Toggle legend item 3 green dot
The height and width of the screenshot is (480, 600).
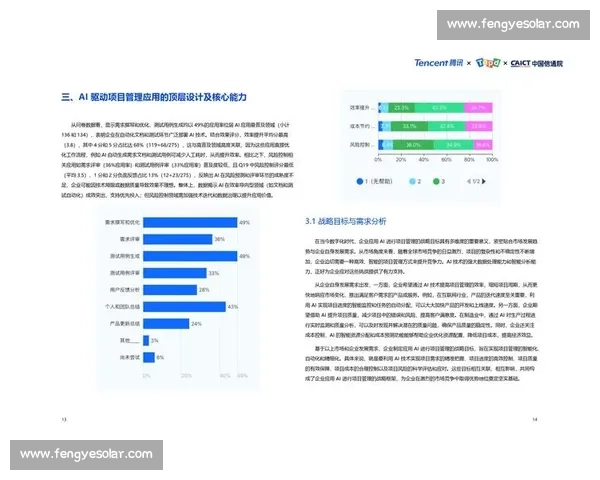(x=436, y=181)
